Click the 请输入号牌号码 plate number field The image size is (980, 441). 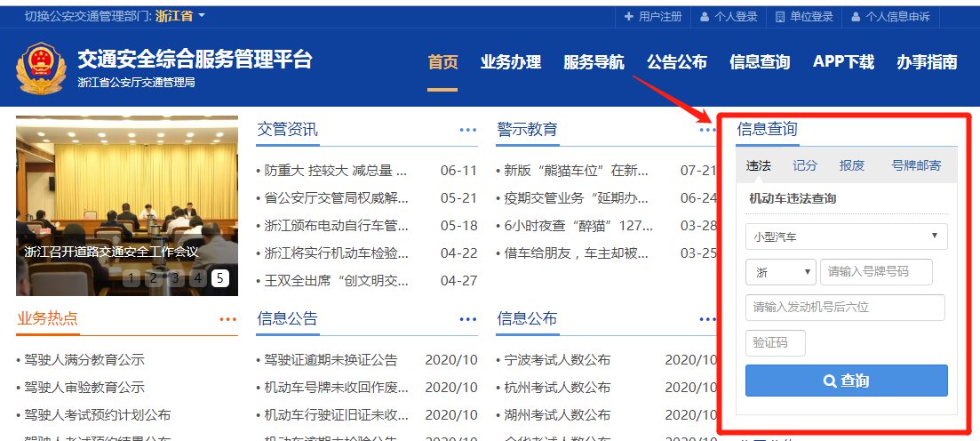(x=876, y=272)
